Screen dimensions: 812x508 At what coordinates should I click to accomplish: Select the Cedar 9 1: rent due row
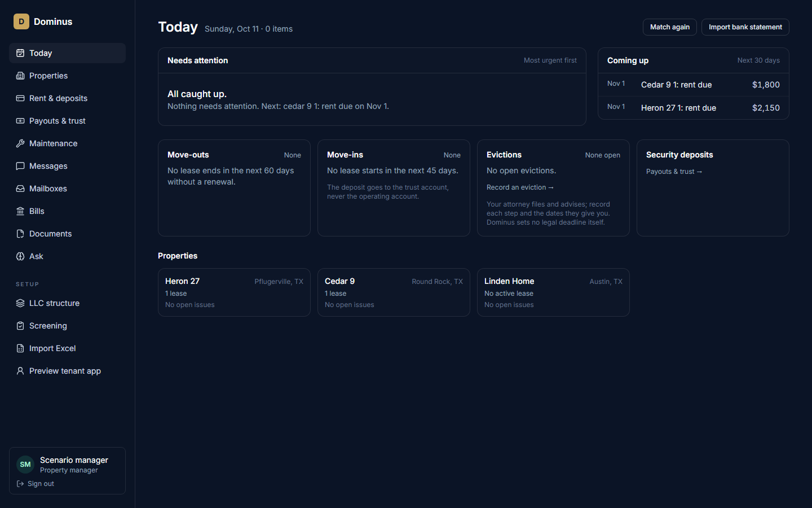coord(694,85)
